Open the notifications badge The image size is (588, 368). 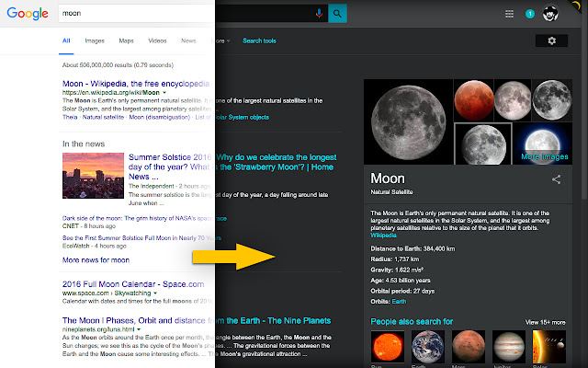pyautogui.click(x=530, y=14)
